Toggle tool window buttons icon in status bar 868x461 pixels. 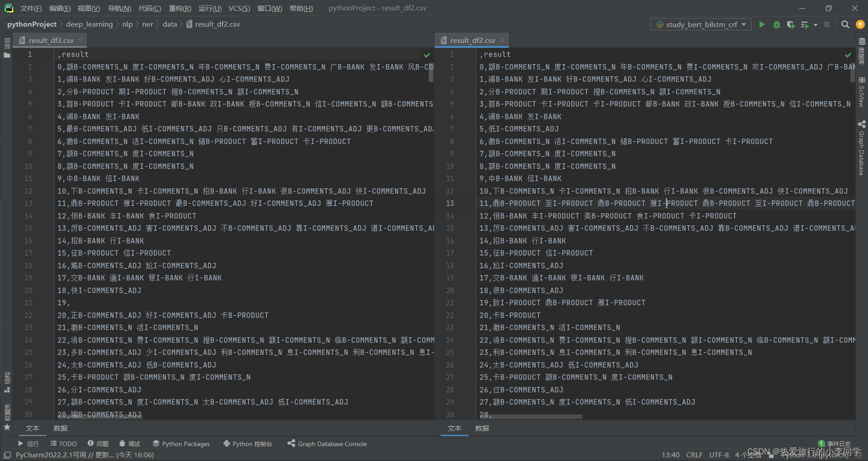(7, 455)
